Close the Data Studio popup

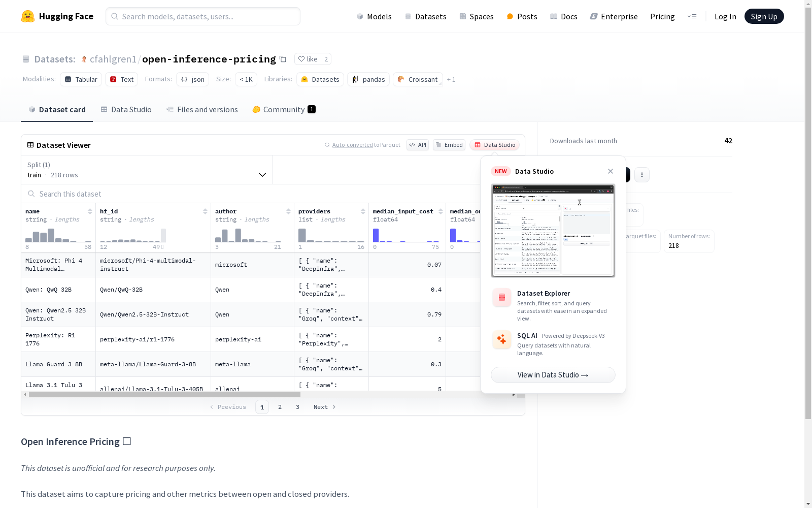click(611, 171)
